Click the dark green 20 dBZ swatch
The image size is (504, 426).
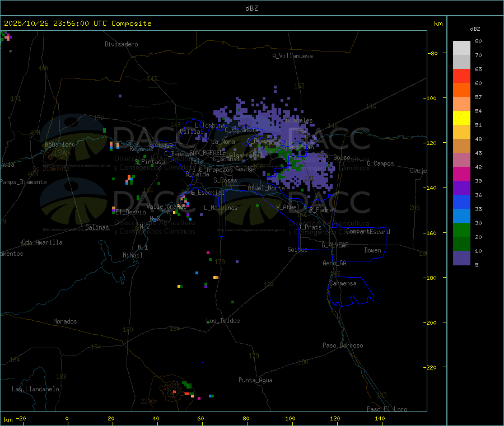pos(461,244)
